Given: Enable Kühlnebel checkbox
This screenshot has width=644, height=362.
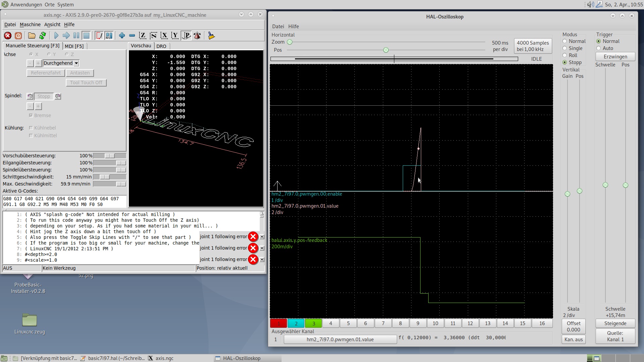Looking at the screenshot, I should tap(31, 128).
